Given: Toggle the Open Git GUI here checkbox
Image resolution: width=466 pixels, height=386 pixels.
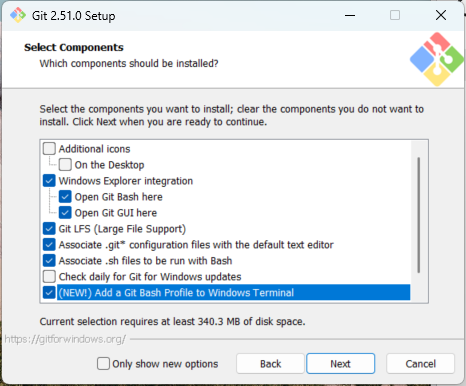Looking at the screenshot, I should [x=65, y=213].
